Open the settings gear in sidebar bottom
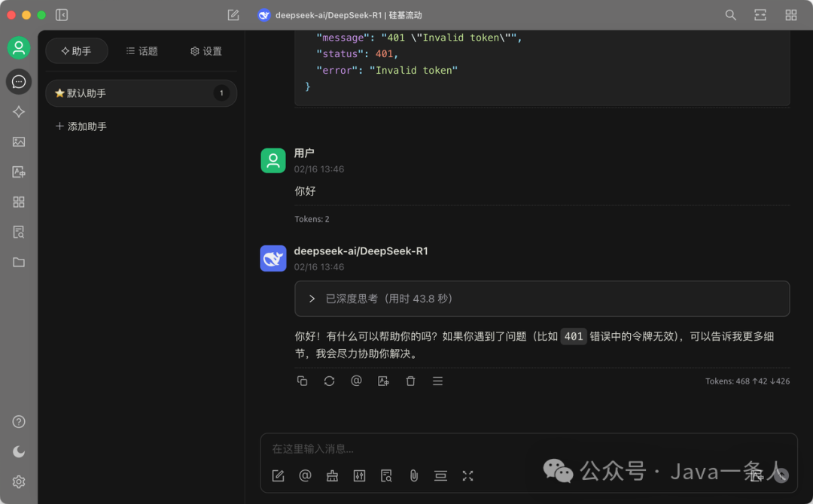The image size is (813, 504). pyautogui.click(x=19, y=481)
